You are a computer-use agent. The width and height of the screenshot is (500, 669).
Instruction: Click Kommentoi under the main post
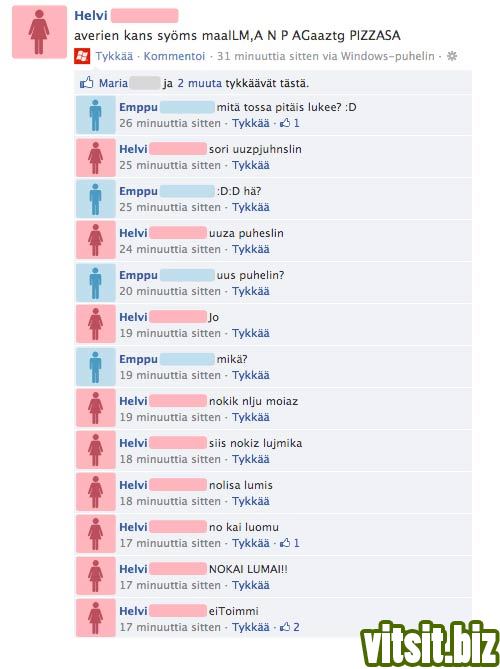(x=174, y=56)
